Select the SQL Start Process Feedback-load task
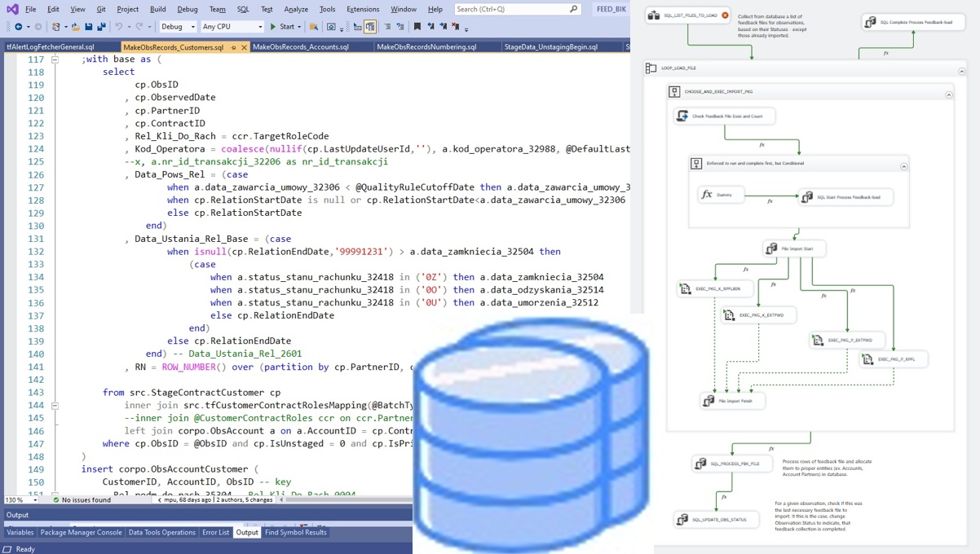 tap(845, 197)
